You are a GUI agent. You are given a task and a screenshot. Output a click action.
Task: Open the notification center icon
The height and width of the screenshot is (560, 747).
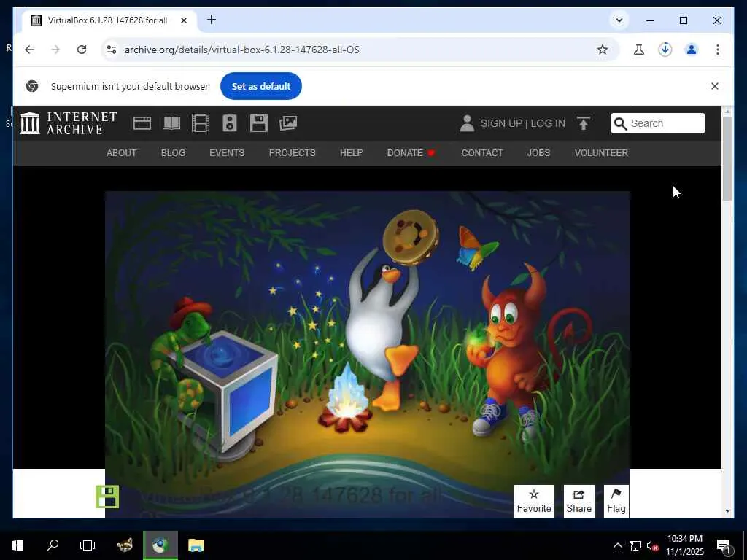coord(724,545)
